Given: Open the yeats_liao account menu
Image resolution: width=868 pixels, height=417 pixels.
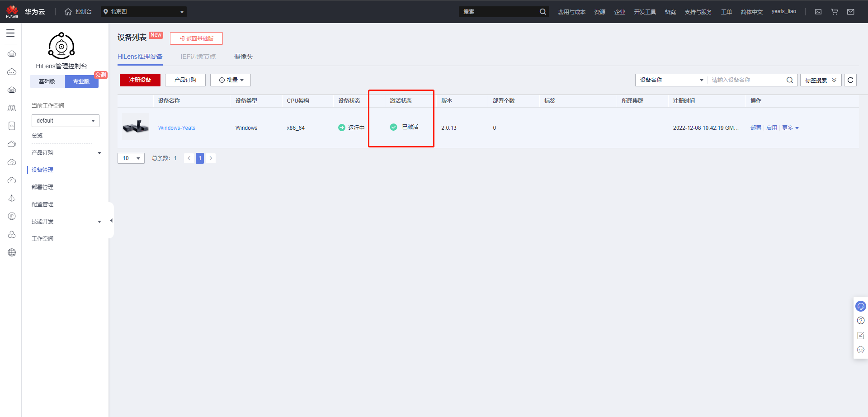Looking at the screenshot, I should [784, 11].
